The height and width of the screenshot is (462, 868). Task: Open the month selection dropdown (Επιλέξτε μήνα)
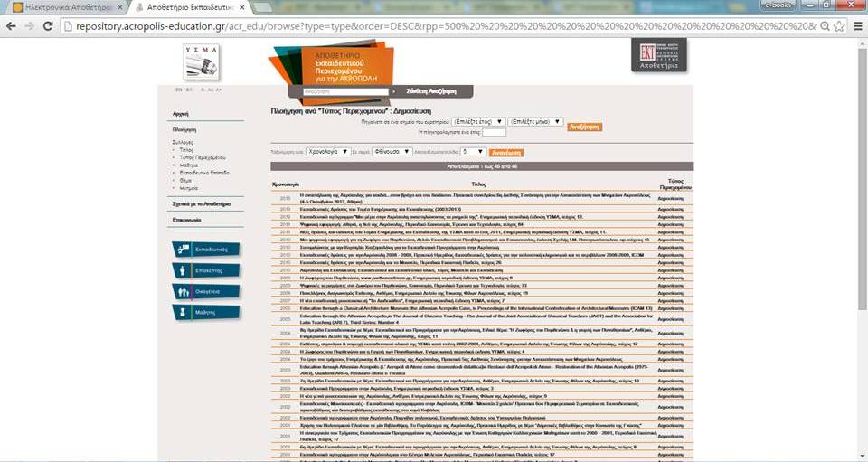pos(535,121)
